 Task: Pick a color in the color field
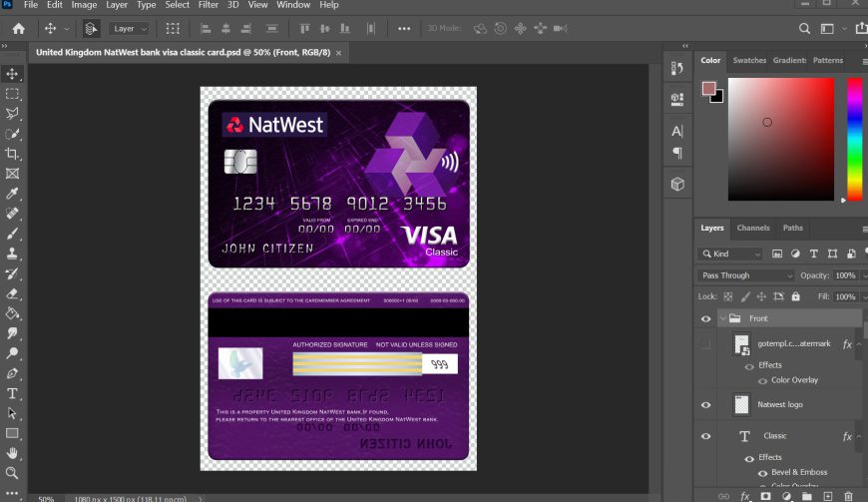point(781,139)
